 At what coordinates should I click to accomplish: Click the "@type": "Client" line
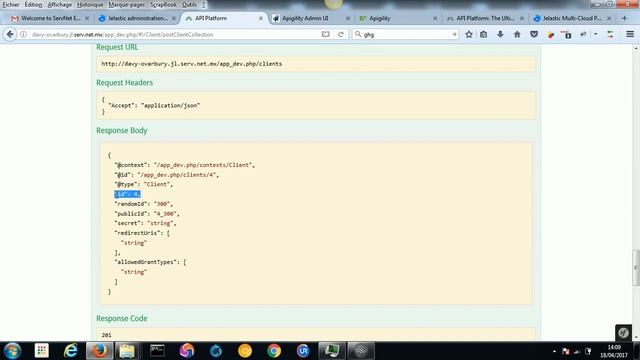[x=144, y=184]
